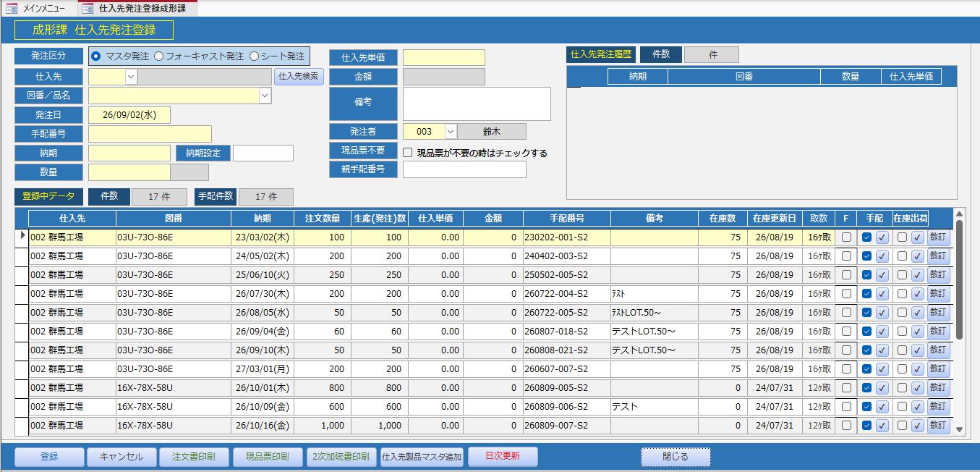
Task: Toggle the F checkbox in the first row
Action: [x=846, y=237]
